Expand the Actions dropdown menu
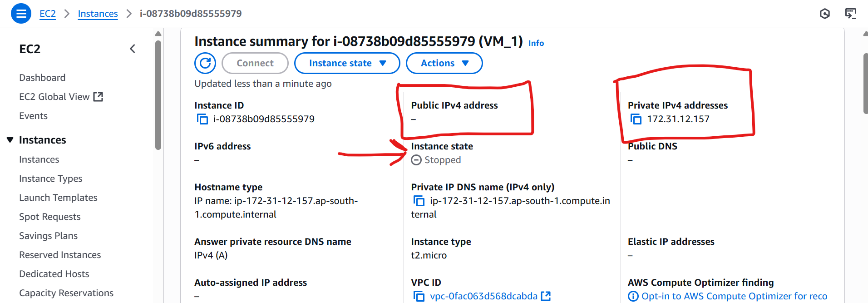The height and width of the screenshot is (303, 868). click(444, 63)
